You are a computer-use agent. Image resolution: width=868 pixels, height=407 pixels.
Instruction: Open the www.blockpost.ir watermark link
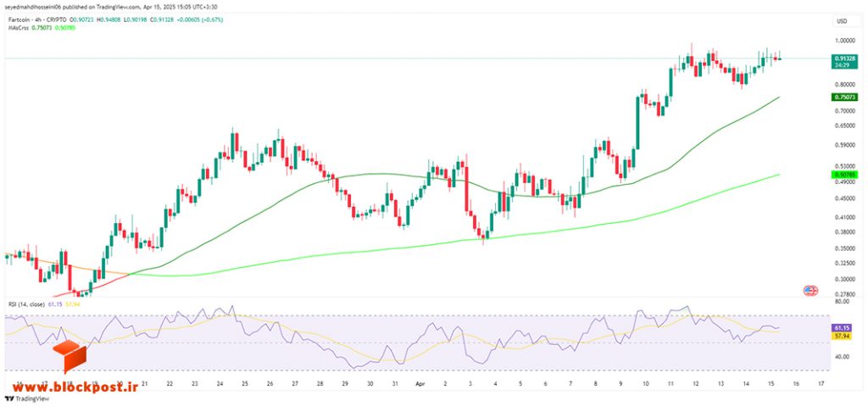71,387
